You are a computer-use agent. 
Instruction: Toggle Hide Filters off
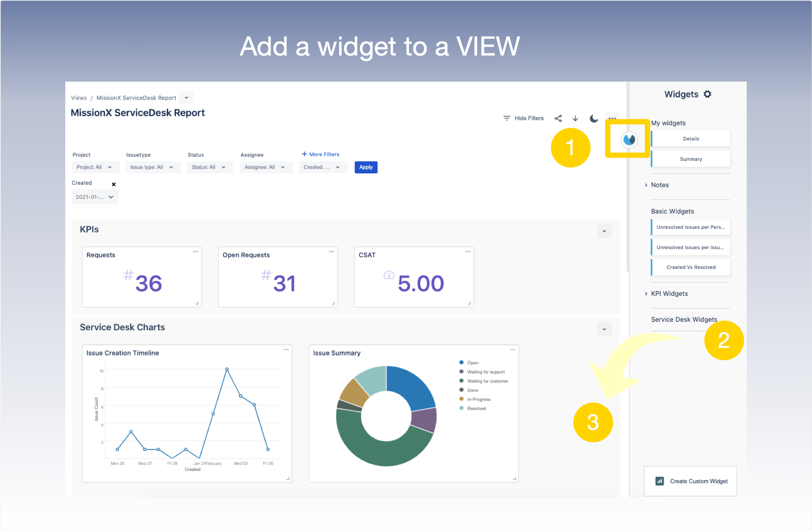tap(528, 118)
